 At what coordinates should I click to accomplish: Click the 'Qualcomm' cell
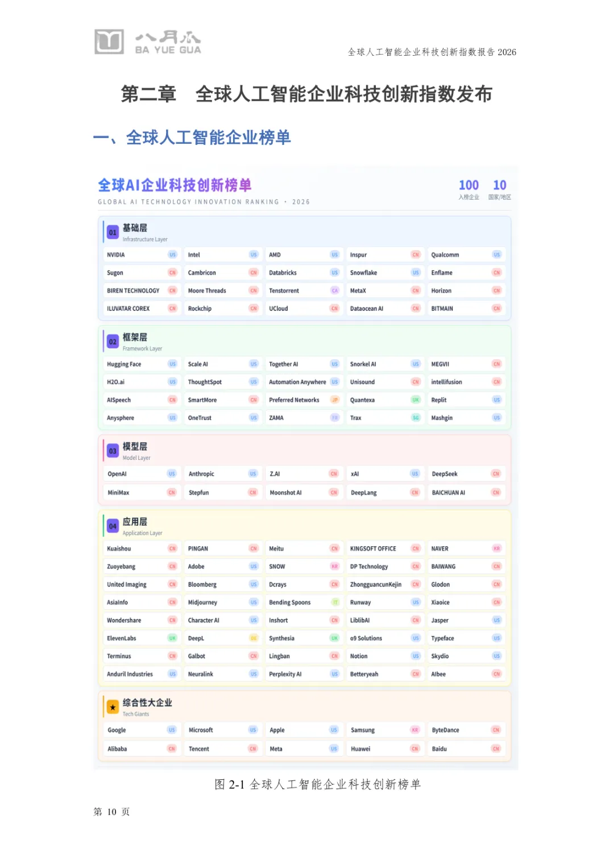(x=466, y=255)
